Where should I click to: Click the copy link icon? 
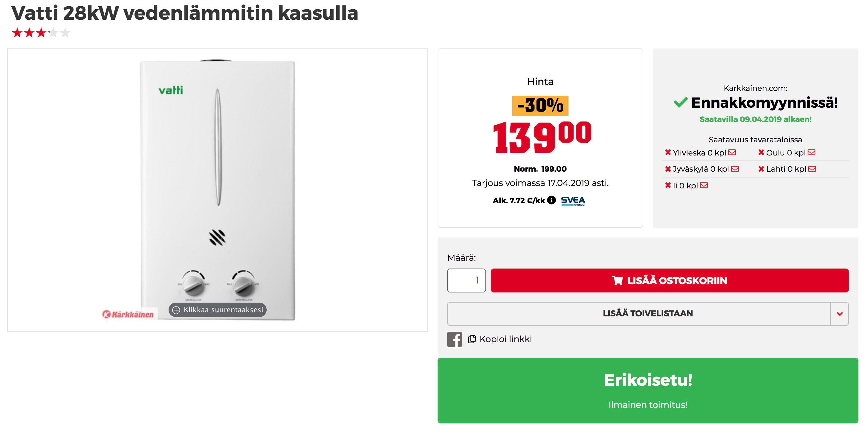pos(472,339)
